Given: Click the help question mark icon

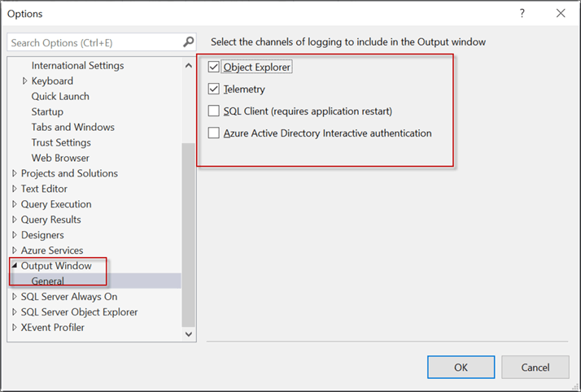Looking at the screenshot, I should coord(521,13).
